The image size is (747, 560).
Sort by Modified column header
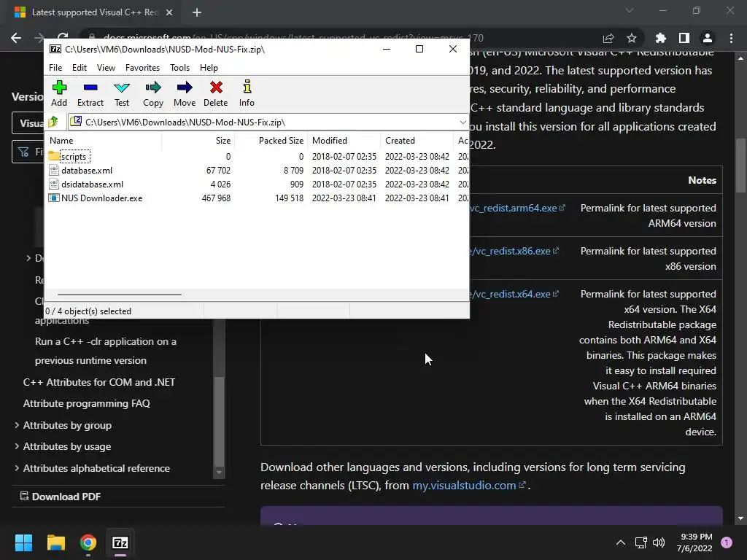(x=344, y=141)
